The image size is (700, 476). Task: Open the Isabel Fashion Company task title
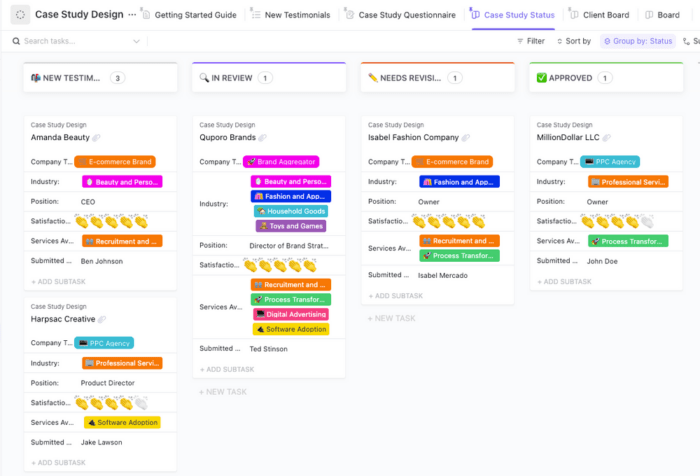coord(413,138)
